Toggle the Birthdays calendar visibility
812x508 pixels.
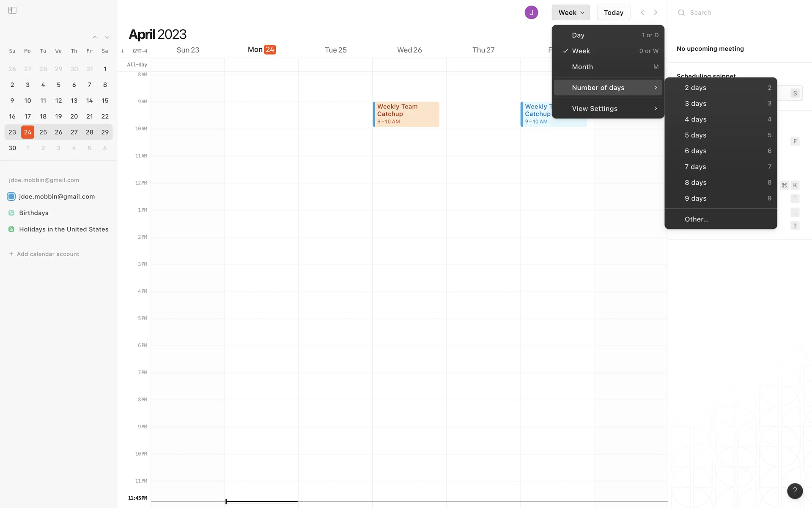pyautogui.click(x=11, y=213)
